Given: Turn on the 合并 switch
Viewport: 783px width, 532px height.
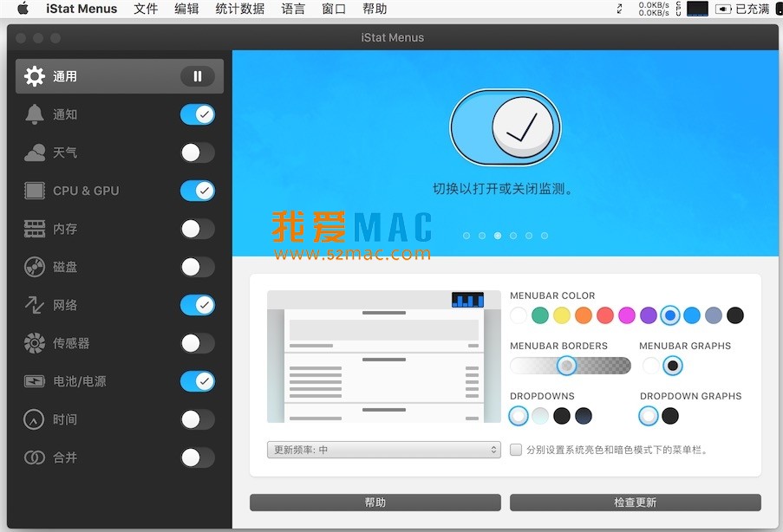Looking at the screenshot, I should pyautogui.click(x=198, y=457).
